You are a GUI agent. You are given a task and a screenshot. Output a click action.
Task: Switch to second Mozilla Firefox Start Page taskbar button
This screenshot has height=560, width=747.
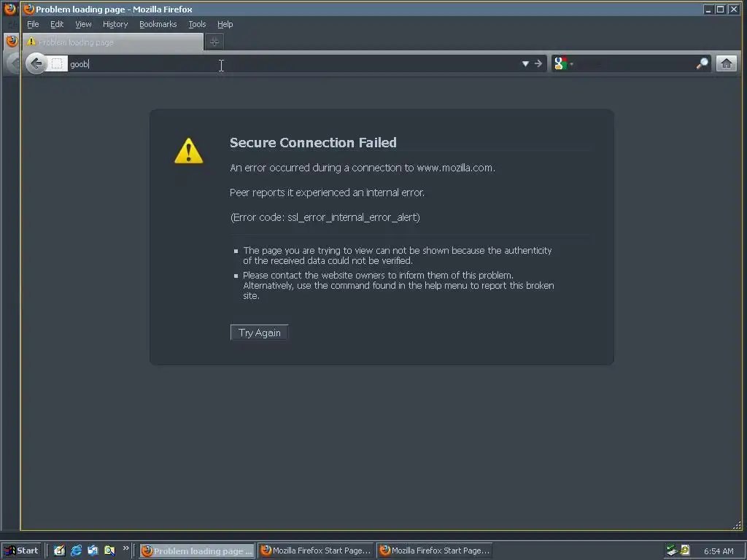(x=435, y=551)
